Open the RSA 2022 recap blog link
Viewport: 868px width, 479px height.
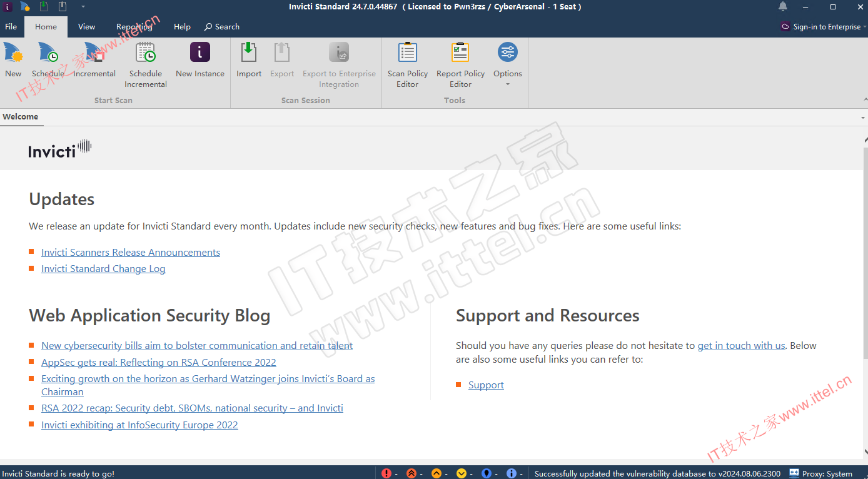click(x=192, y=408)
